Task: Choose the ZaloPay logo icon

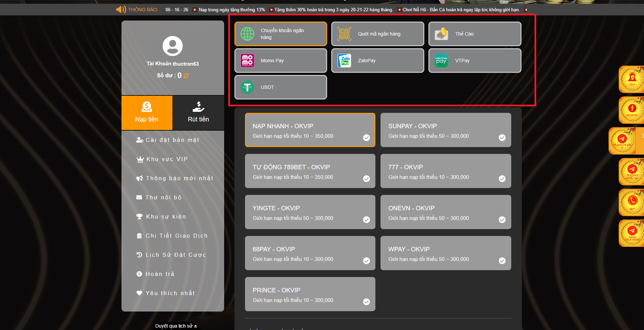Action: [344, 61]
